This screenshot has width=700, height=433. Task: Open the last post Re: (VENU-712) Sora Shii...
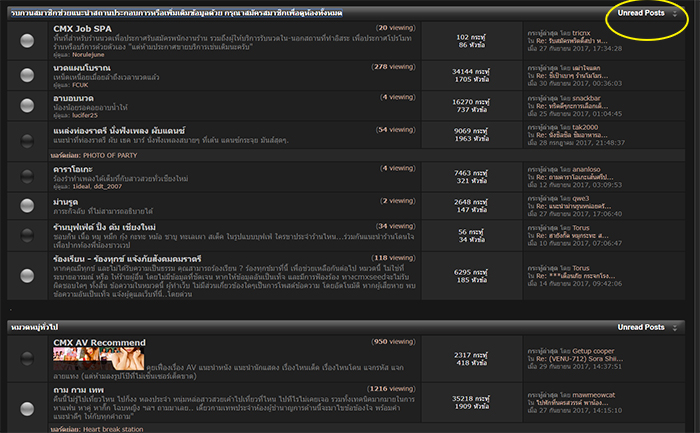pyautogui.click(x=579, y=358)
